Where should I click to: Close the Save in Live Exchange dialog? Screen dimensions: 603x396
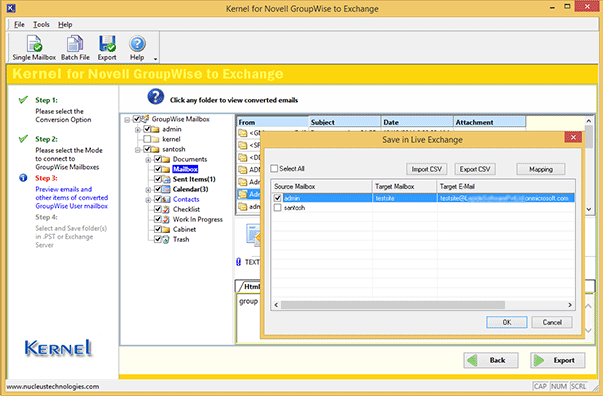coord(573,137)
